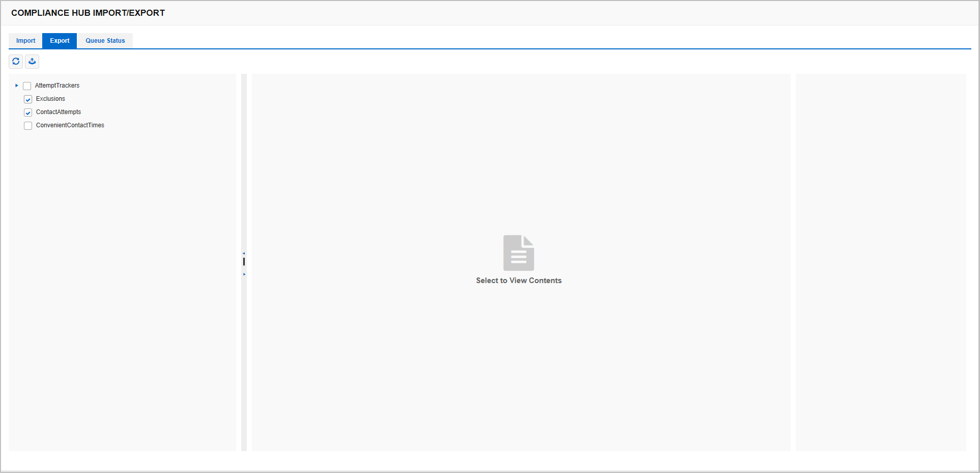Click the ConvenientContactTimes label
Screen dimensions: 980x473
(x=70, y=125)
